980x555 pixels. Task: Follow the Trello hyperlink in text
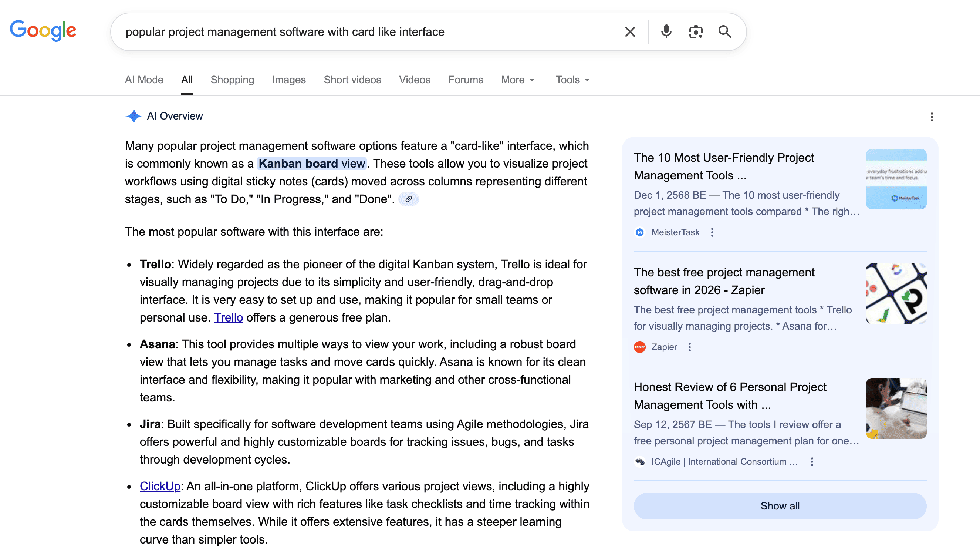click(228, 317)
